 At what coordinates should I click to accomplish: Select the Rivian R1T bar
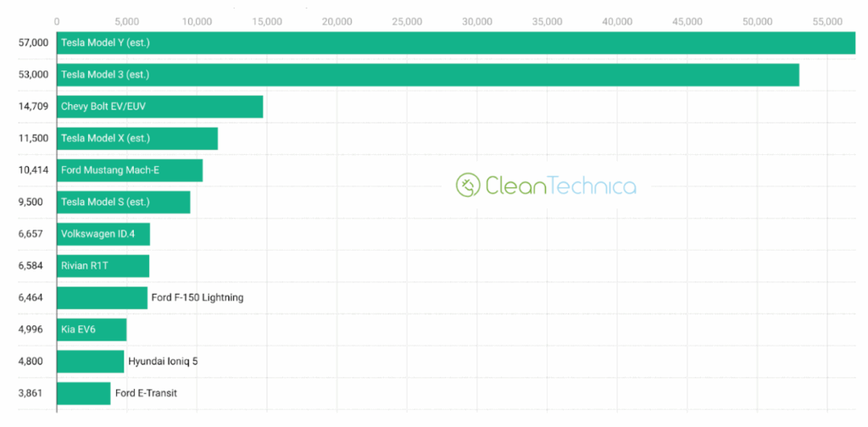pyautogui.click(x=103, y=266)
